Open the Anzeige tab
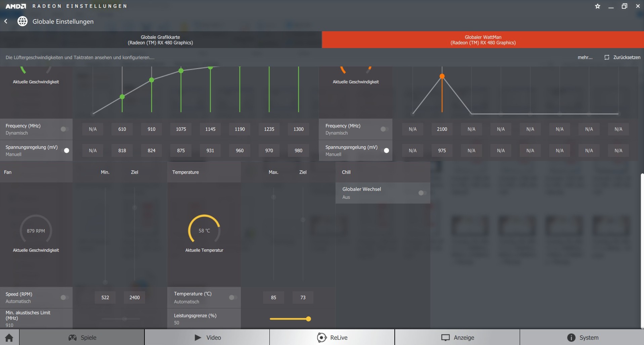Screen dimensions: 644x345 point(457,337)
